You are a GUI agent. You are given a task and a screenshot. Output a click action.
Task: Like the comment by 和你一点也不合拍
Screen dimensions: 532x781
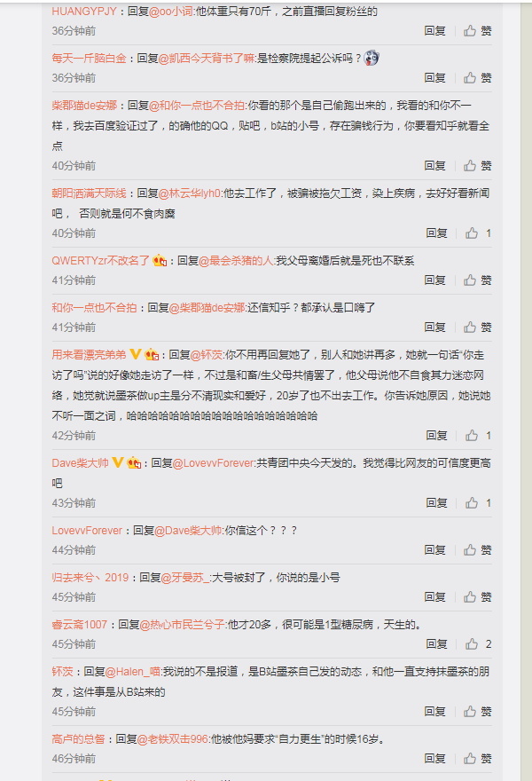pyautogui.click(x=478, y=327)
